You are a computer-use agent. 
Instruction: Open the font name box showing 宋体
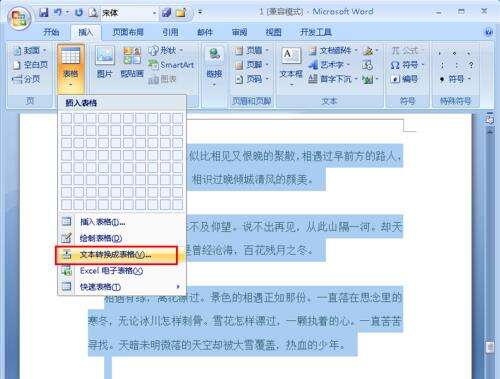pyautogui.click(x=129, y=13)
